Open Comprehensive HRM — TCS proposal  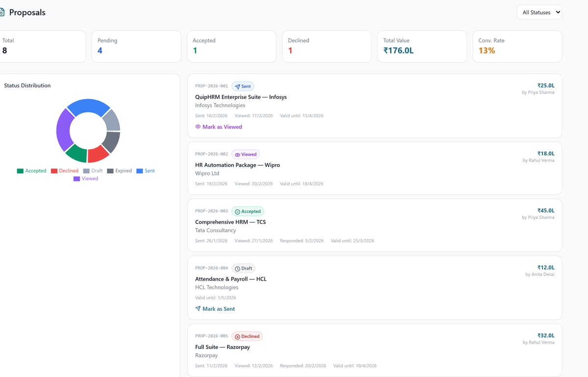(x=230, y=222)
